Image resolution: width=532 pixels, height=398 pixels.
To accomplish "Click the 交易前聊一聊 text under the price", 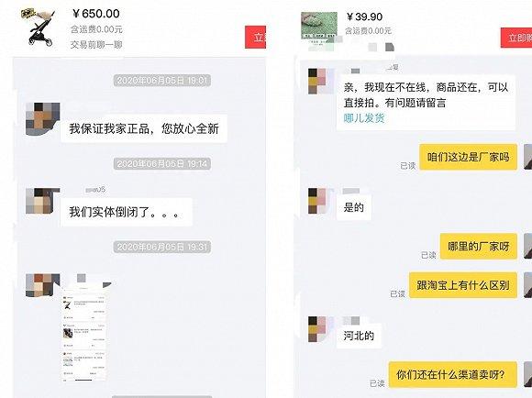I will pos(96,44).
